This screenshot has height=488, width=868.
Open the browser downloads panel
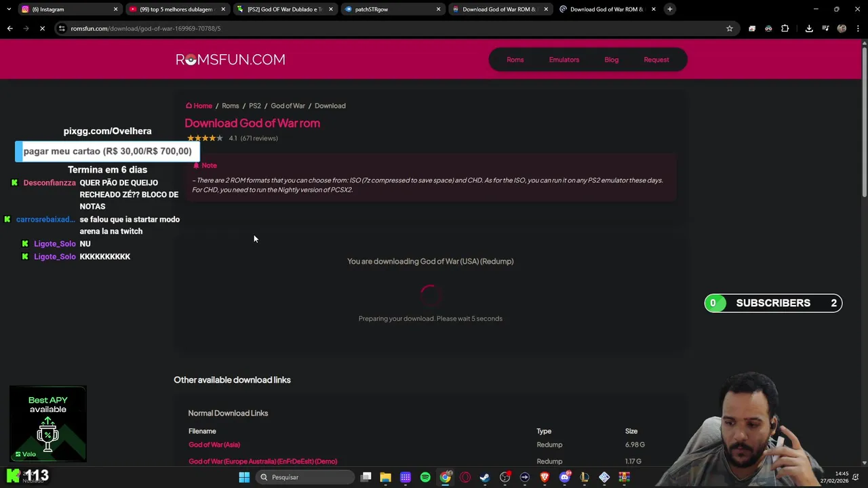pyautogui.click(x=809, y=28)
